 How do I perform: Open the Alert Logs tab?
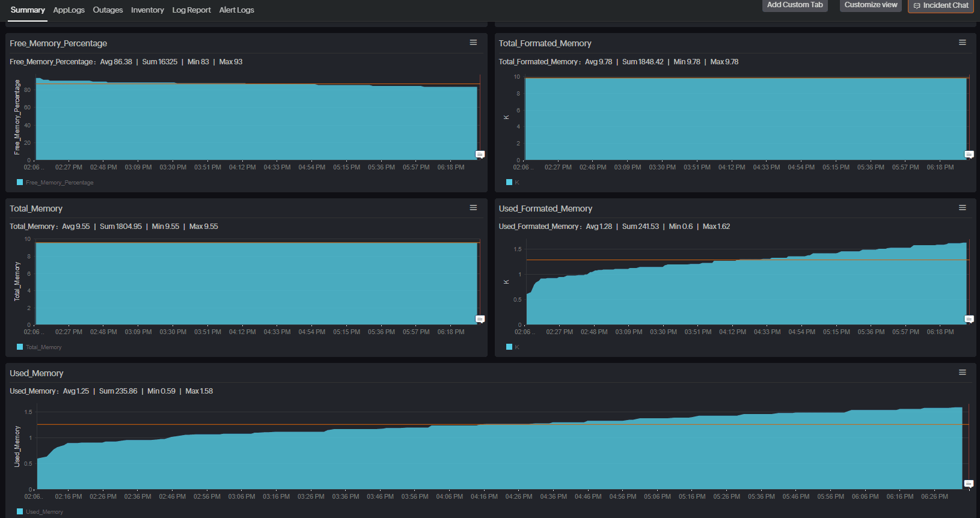236,10
